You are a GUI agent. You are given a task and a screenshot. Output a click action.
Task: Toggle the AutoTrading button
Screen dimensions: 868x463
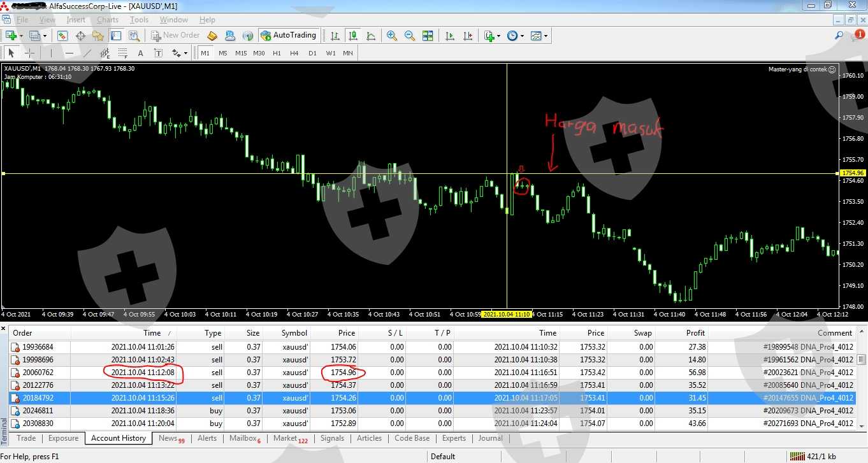pyautogui.click(x=288, y=36)
